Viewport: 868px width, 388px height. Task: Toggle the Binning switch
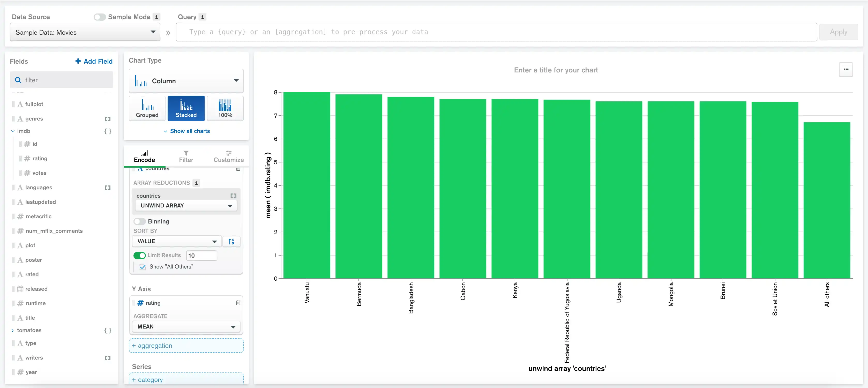tap(139, 221)
